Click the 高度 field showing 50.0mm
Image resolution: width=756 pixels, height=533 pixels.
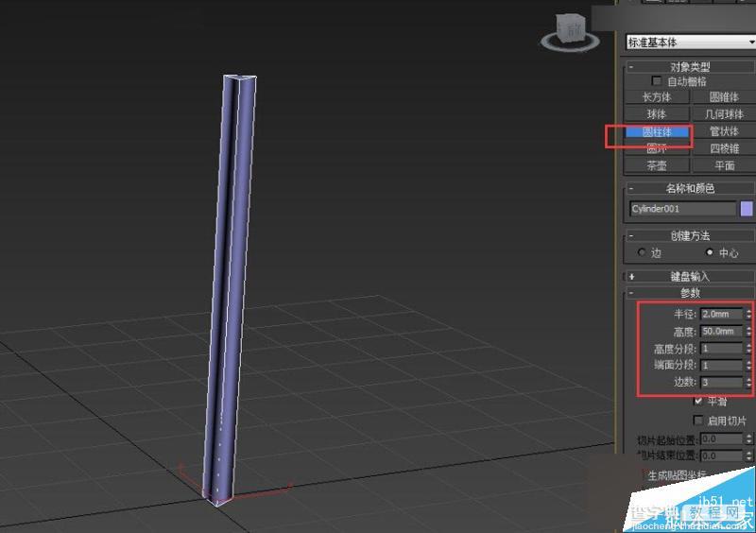pyautogui.click(x=722, y=331)
